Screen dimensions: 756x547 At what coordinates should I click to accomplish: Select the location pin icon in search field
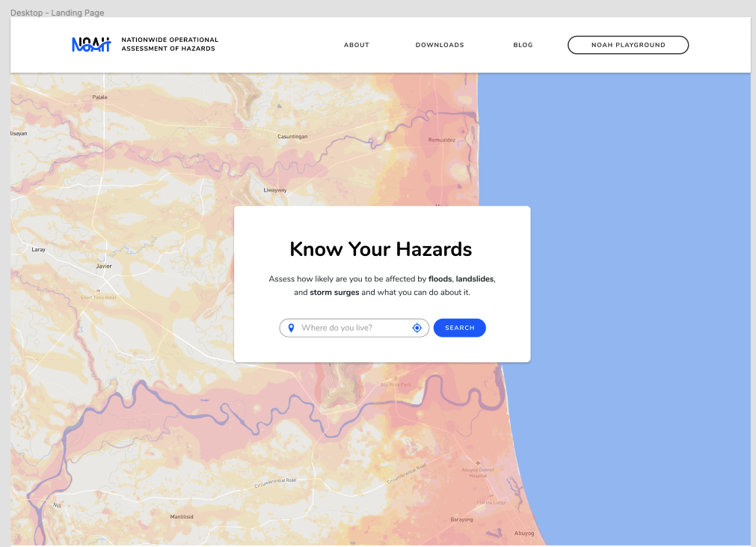pyautogui.click(x=292, y=328)
